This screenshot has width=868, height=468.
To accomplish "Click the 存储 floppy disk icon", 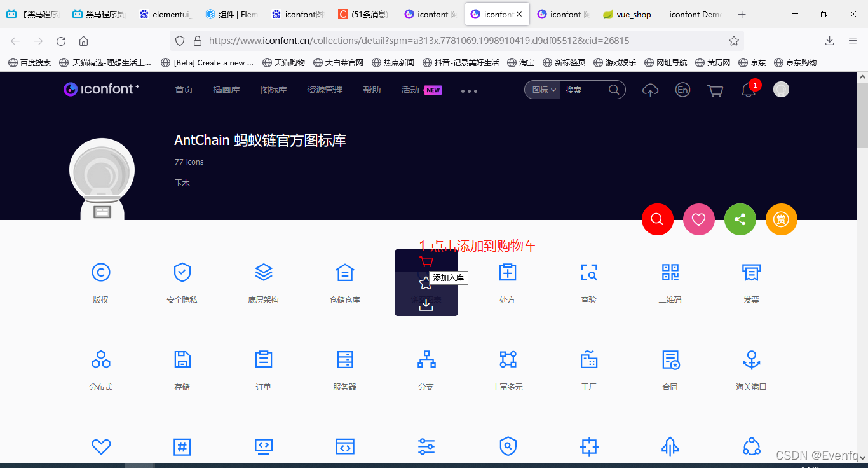I will coord(182,359).
